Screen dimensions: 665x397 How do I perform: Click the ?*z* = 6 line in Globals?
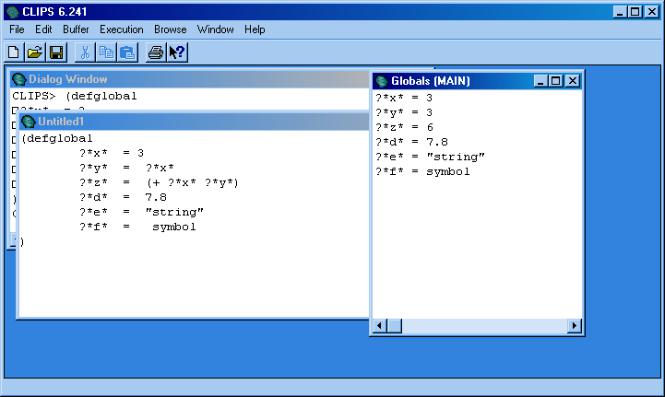click(404, 127)
